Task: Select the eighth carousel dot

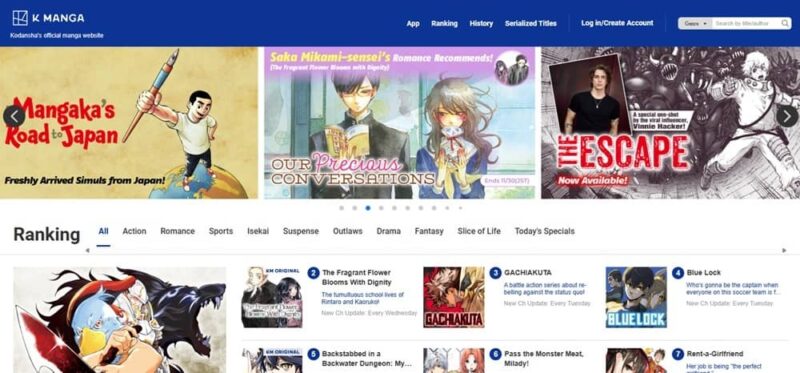Action: [434, 208]
